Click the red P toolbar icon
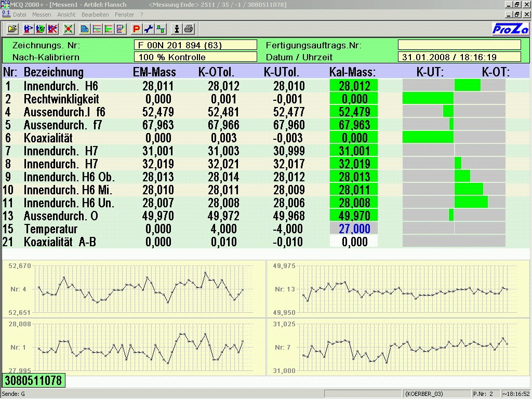Viewport: 532px width, 399px height. coord(136,29)
